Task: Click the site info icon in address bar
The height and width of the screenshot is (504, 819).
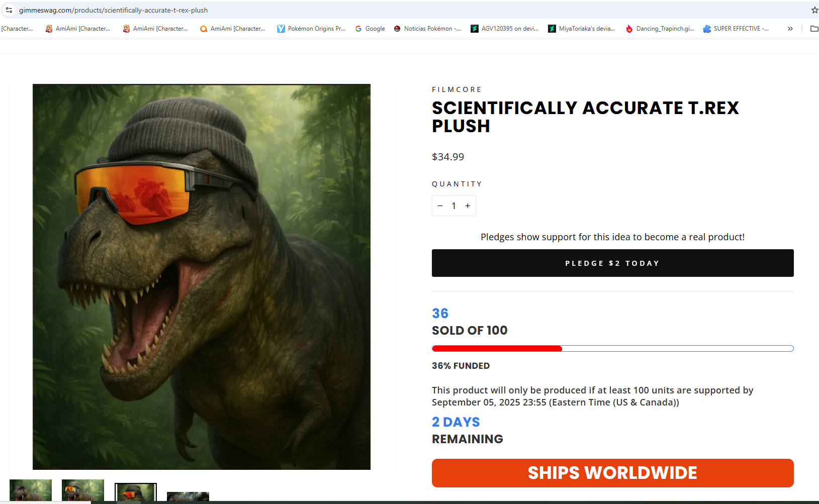Action: [9, 10]
